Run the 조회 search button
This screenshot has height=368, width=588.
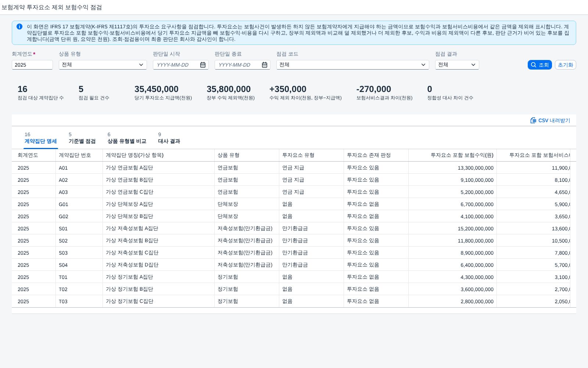tap(539, 65)
